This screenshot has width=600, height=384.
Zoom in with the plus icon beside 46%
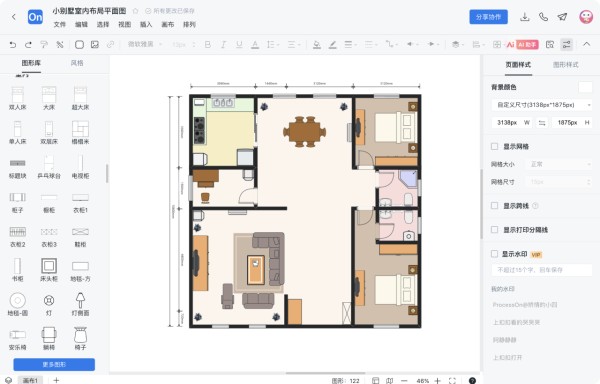437,381
